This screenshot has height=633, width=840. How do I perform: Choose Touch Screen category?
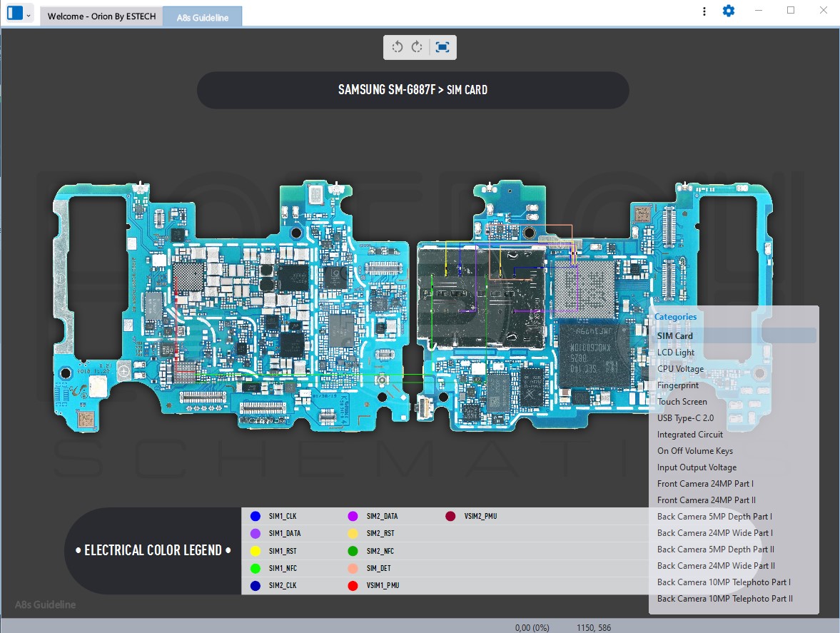[x=682, y=402]
